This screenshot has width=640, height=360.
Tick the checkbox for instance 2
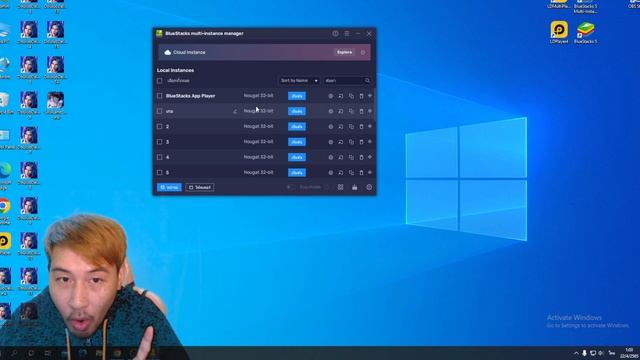click(160, 127)
